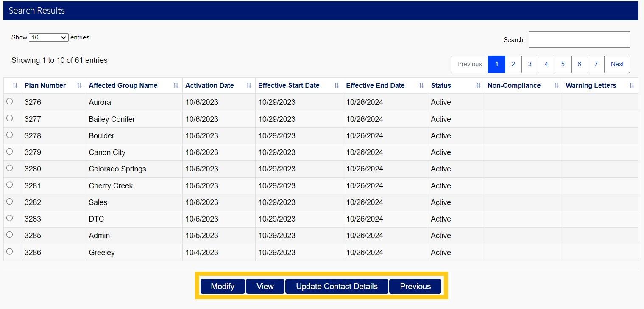Select radio button for Colorado Springs plan
The width and height of the screenshot is (644, 309).
pos(10,168)
